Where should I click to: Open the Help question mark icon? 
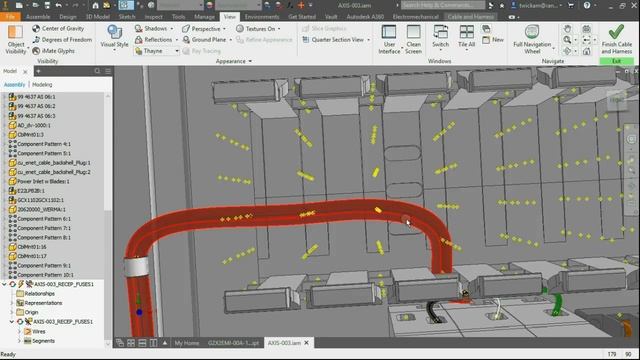coord(587,5)
